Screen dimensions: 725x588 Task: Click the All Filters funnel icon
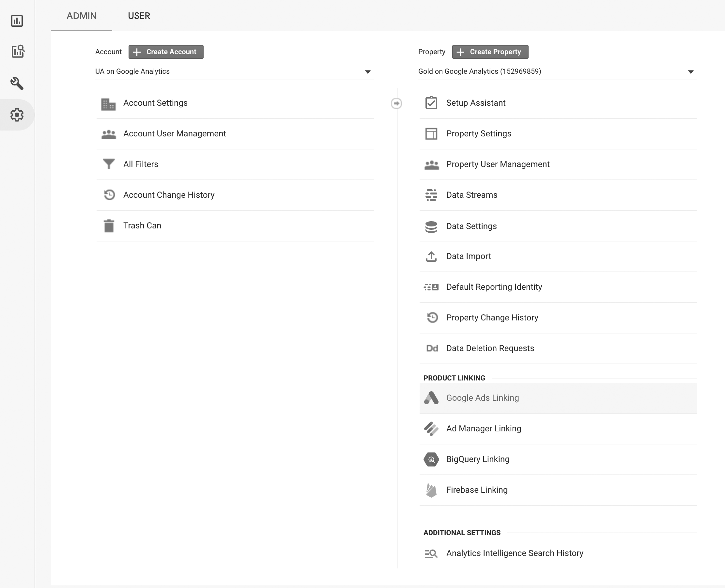point(109,164)
